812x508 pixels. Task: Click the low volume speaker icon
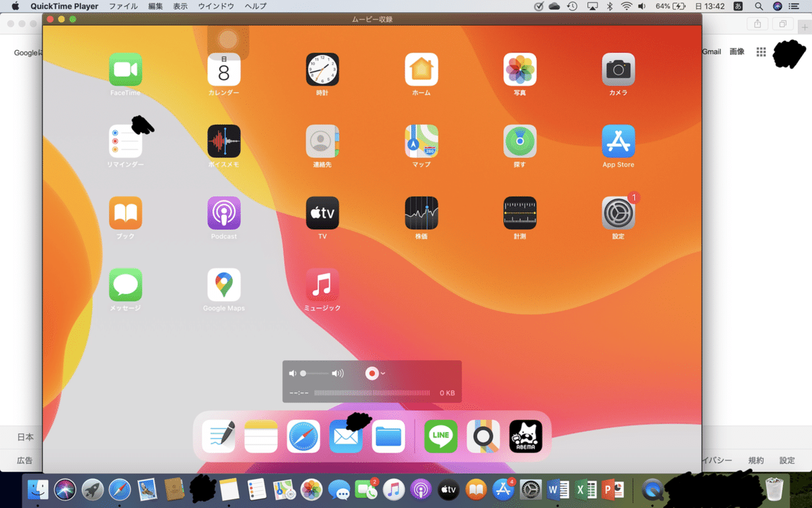coord(292,373)
